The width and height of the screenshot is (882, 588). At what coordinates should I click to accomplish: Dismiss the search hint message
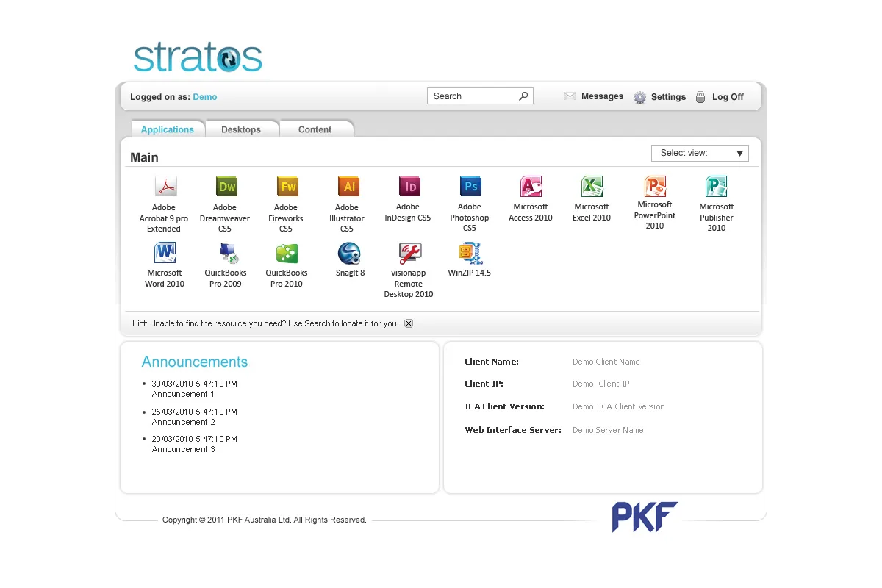[x=409, y=323]
